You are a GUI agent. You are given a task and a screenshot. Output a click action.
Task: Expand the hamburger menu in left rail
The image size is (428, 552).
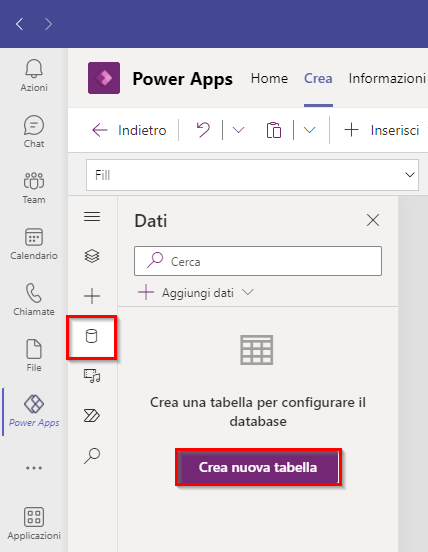pos(92,217)
